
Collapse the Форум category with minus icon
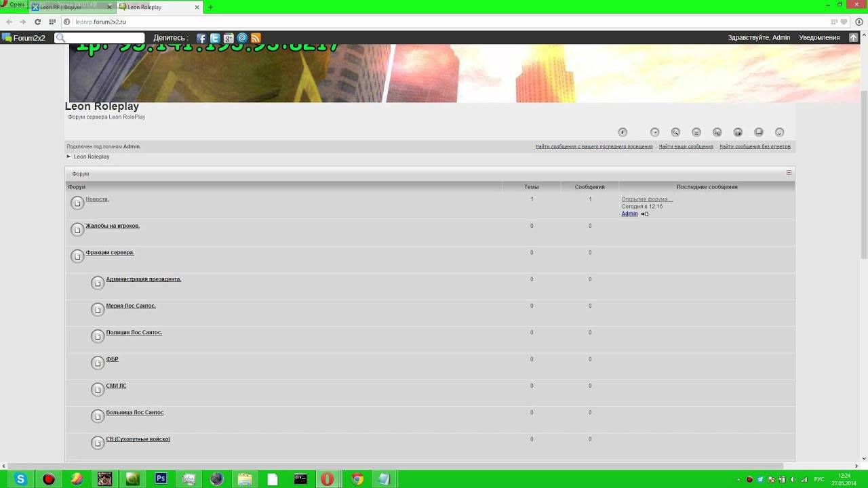tap(789, 173)
